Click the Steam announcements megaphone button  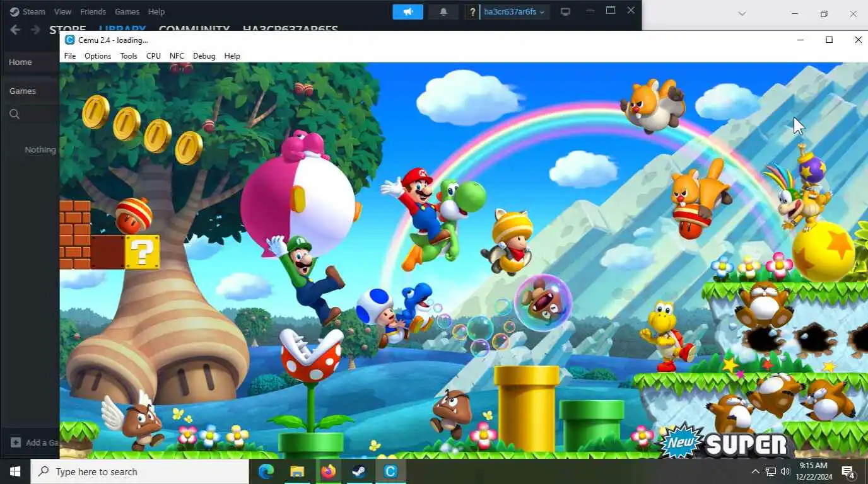(408, 11)
